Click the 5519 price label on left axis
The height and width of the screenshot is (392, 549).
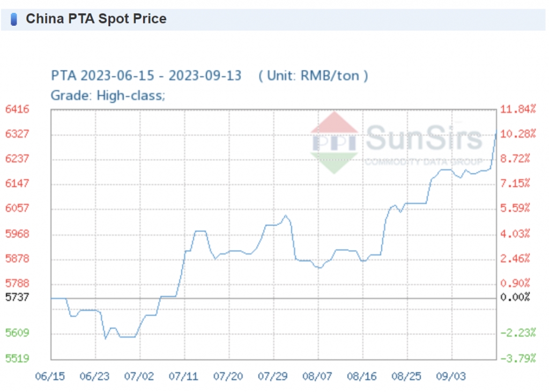point(17,358)
